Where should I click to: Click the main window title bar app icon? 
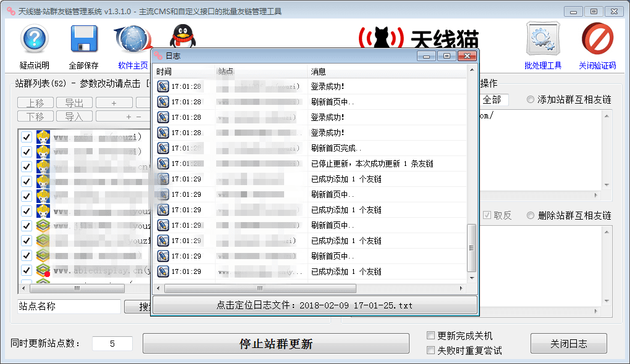tap(11, 11)
